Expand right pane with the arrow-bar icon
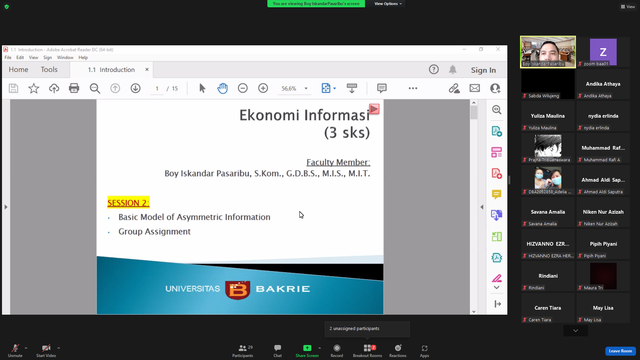 click(497, 304)
